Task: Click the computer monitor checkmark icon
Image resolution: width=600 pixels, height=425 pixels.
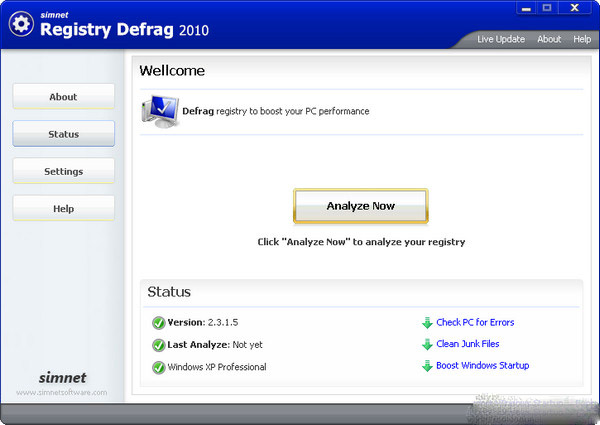Action: (x=160, y=111)
